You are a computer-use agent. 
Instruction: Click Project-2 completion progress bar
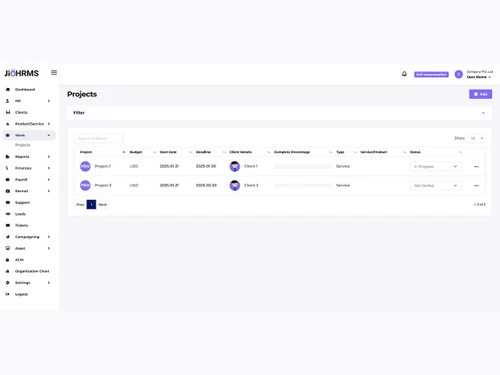click(x=303, y=185)
